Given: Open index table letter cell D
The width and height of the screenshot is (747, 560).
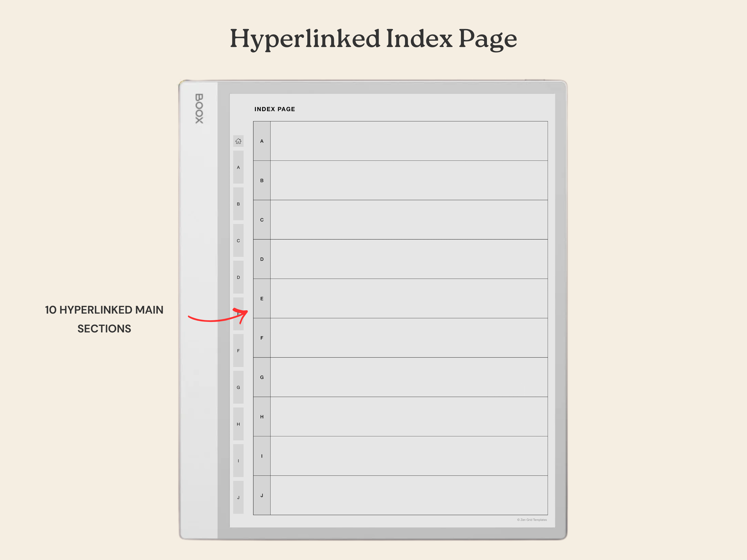Looking at the screenshot, I should [262, 259].
